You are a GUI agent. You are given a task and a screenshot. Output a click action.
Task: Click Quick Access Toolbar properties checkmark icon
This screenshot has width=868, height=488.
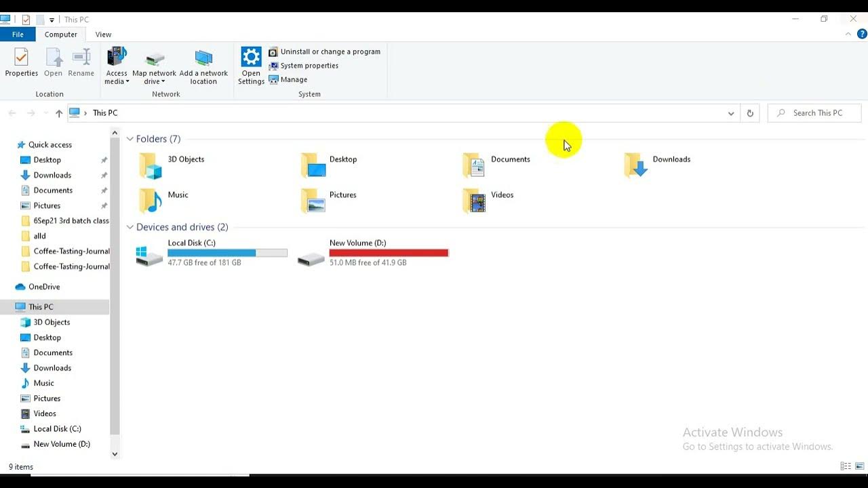tap(26, 20)
